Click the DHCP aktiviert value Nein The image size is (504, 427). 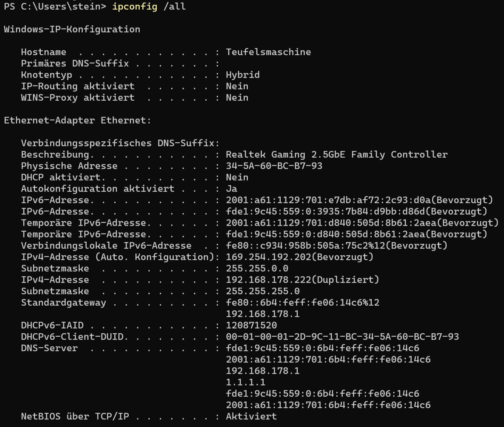[x=237, y=177]
